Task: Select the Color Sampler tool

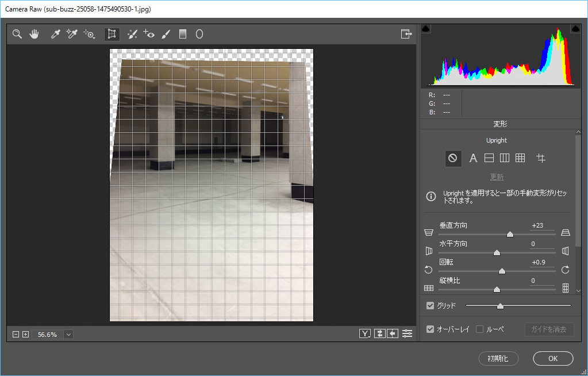Action: point(72,34)
